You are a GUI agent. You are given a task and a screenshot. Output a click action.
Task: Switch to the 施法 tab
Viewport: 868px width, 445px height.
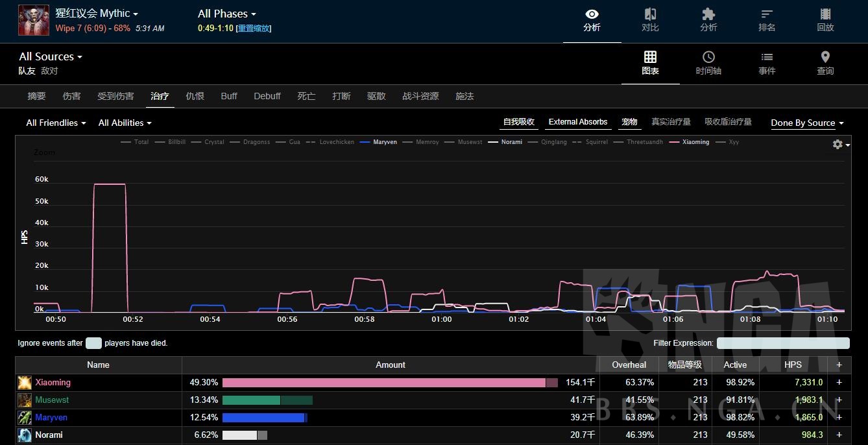point(464,96)
